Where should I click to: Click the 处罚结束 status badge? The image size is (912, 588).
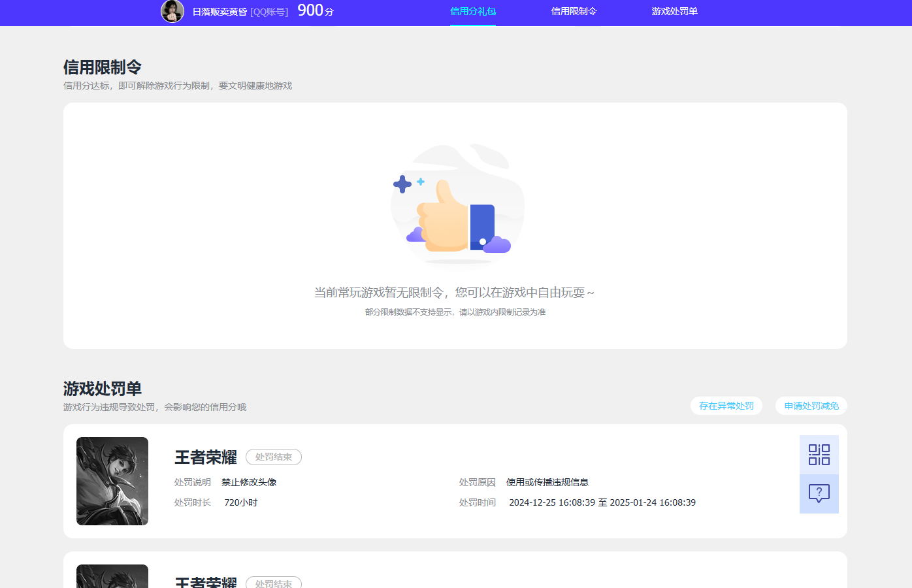click(273, 457)
